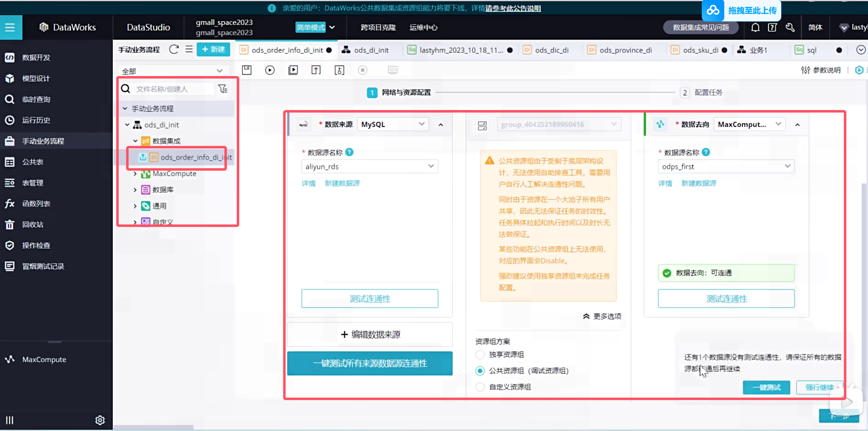Image resolution: width=868 pixels, height=431 pixels.
Task: Select the 公共资源组 radio option
Action: pos(480,371)
